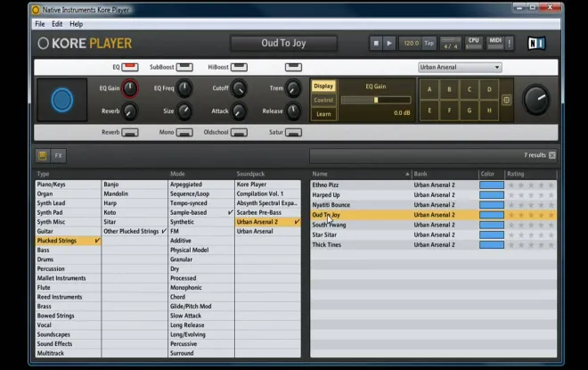588x370 pixels.
Task: Click the Tap tempo button
Action: pyautogui.click(x=429, y=43)
